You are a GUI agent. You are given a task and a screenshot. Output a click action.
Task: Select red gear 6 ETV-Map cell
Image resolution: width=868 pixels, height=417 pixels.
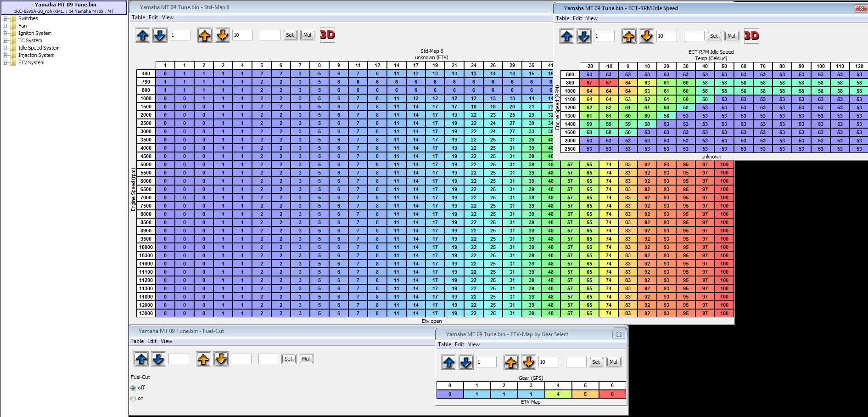612,394
